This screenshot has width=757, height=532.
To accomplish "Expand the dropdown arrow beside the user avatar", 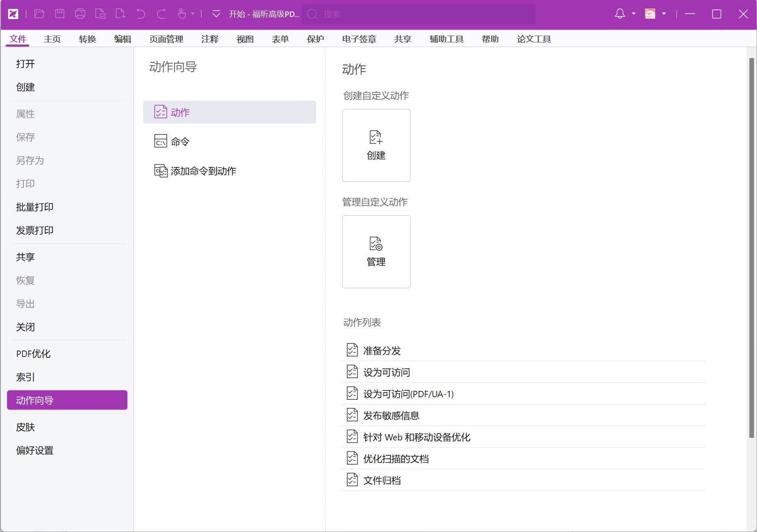I will tap(664, 14).
